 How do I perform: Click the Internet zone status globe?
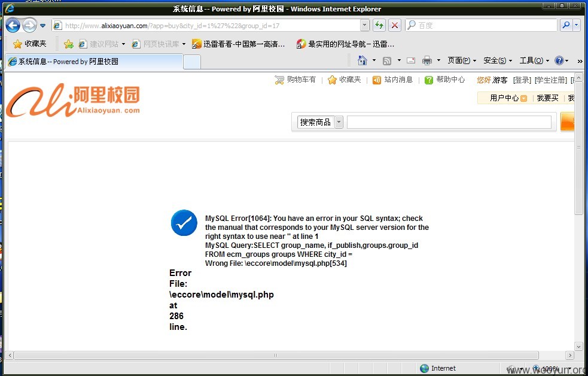tap(424, 368)
